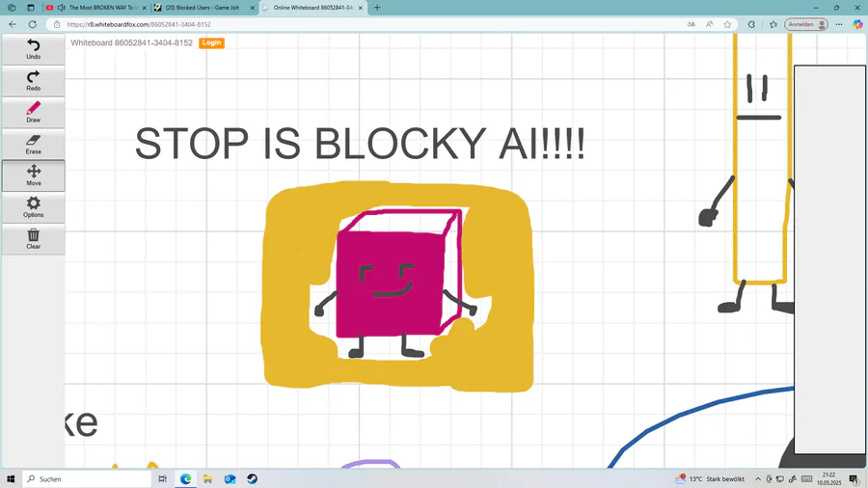Click the Undo tool
The height and width of the screenshot is (488, 868).
pos(33,49)
